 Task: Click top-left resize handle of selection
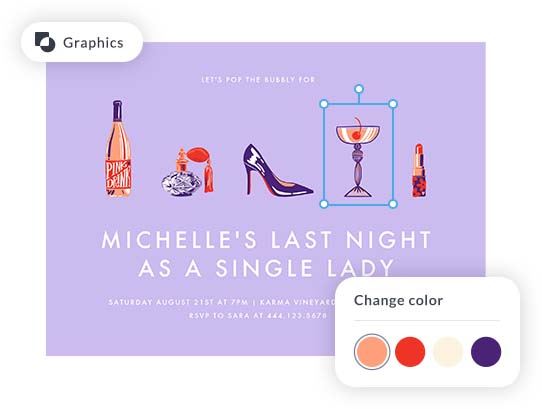[x=324, y=104]
